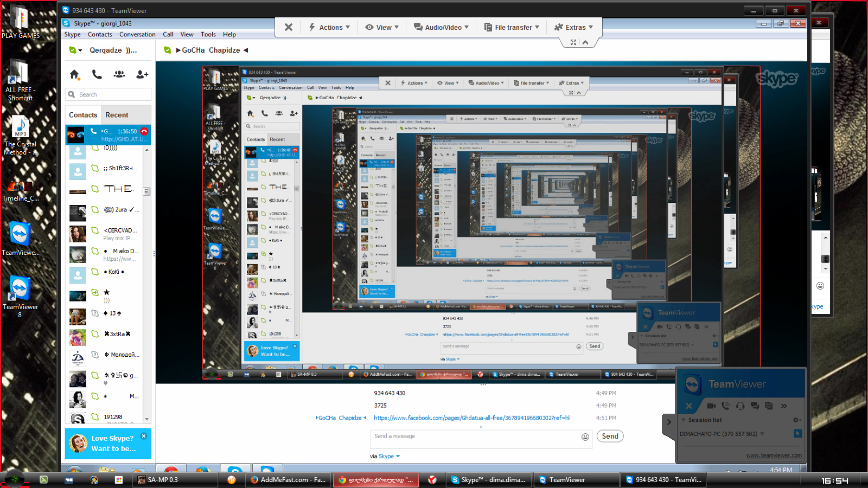Collapse the outermost TeamViewer toolbar with the up chevron
This screenshot has height=488, width=868.
pyautogui.click(x=585, y=42)
